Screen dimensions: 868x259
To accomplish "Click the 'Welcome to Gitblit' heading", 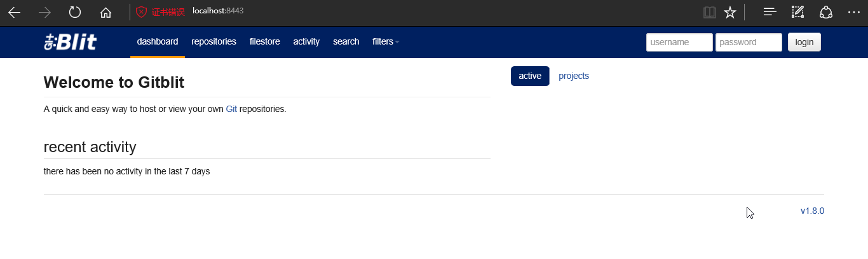I will click(114, 82).
